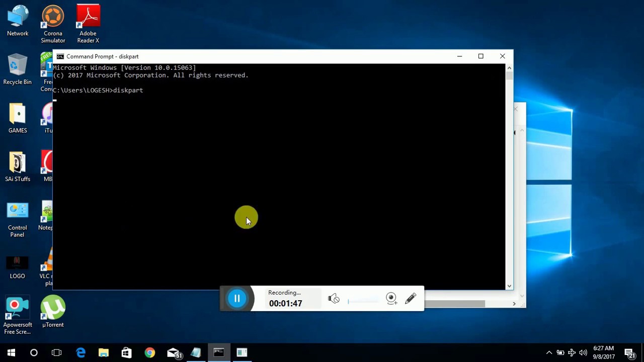
Task: Select the GAMES folder on the desktop
Action: 18,118
